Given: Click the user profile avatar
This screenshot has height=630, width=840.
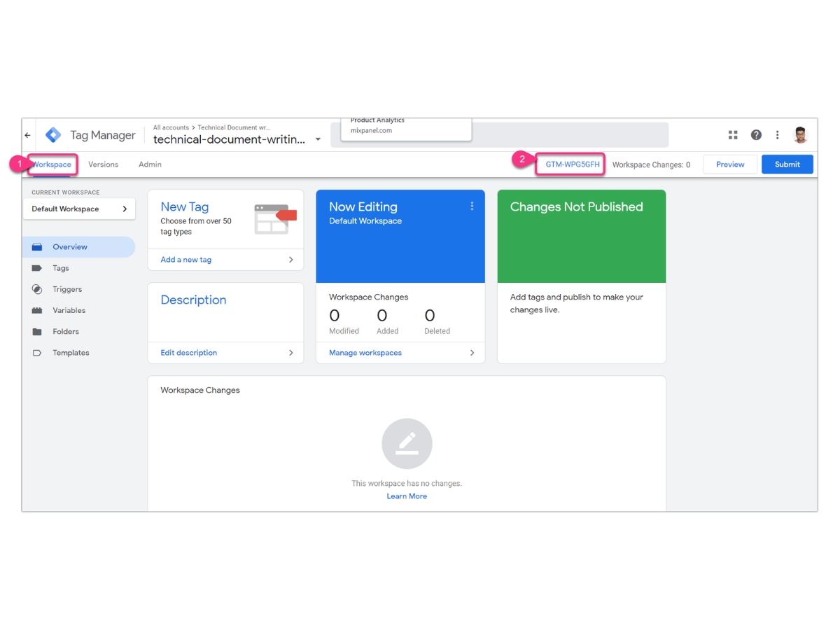Looking at the screenshot, I should coord(801,135).
